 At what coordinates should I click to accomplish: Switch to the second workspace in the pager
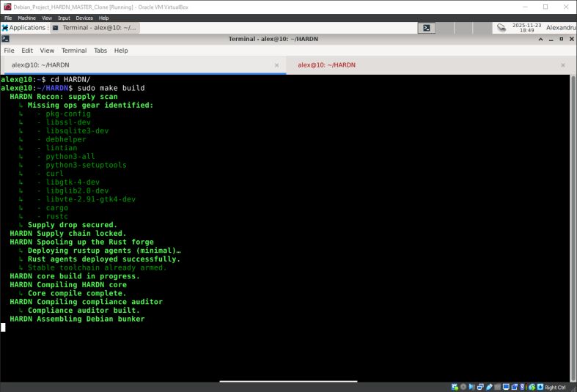(445, 28)
